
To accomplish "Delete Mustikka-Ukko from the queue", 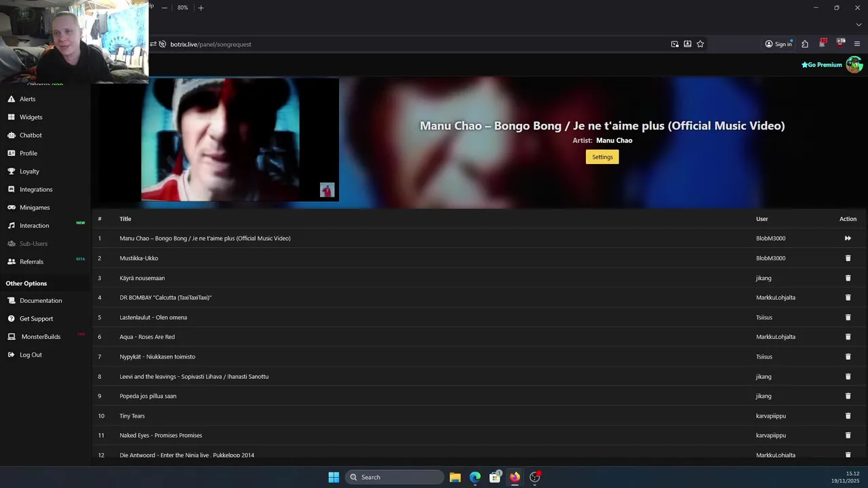I will (x=848, y=258).
